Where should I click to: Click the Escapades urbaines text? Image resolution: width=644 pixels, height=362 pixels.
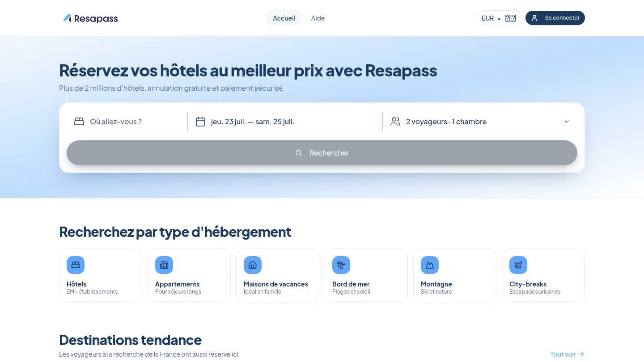[x=535, y=292]
